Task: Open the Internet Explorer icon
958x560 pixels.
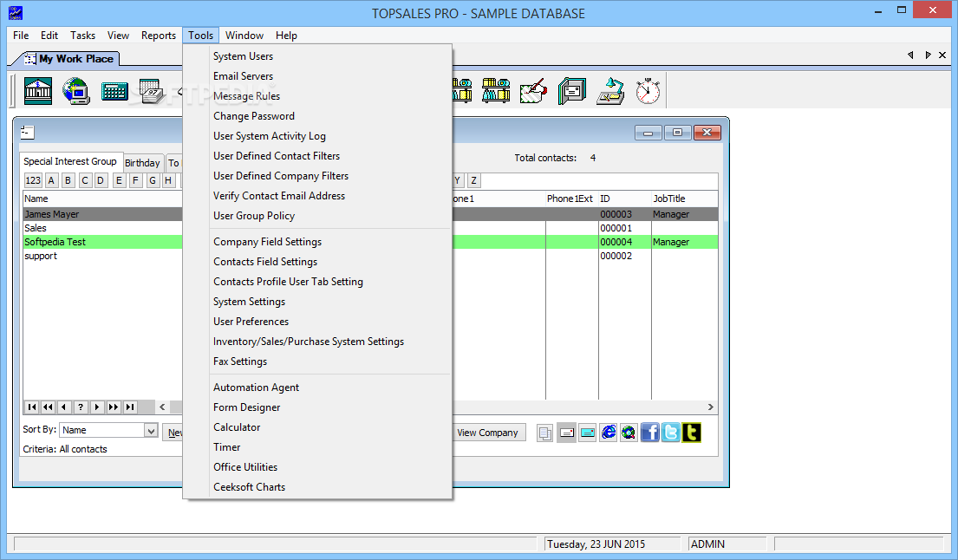Action: point(609,433)
